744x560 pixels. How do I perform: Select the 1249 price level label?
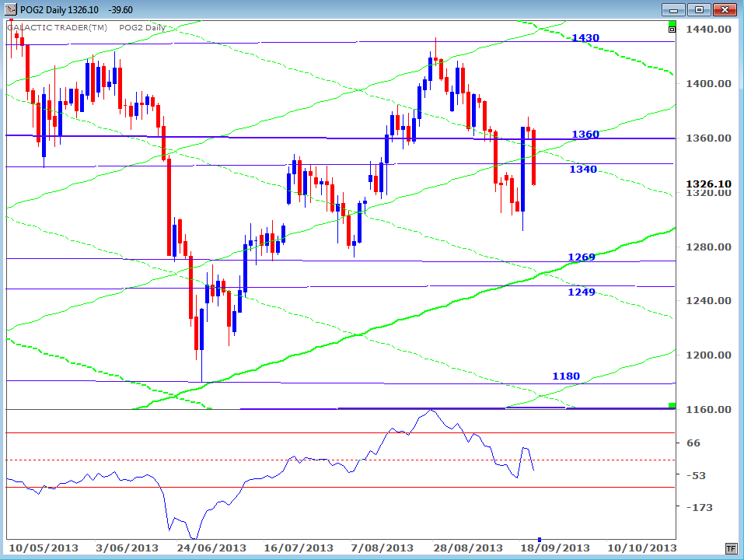(x=582, y=292)
